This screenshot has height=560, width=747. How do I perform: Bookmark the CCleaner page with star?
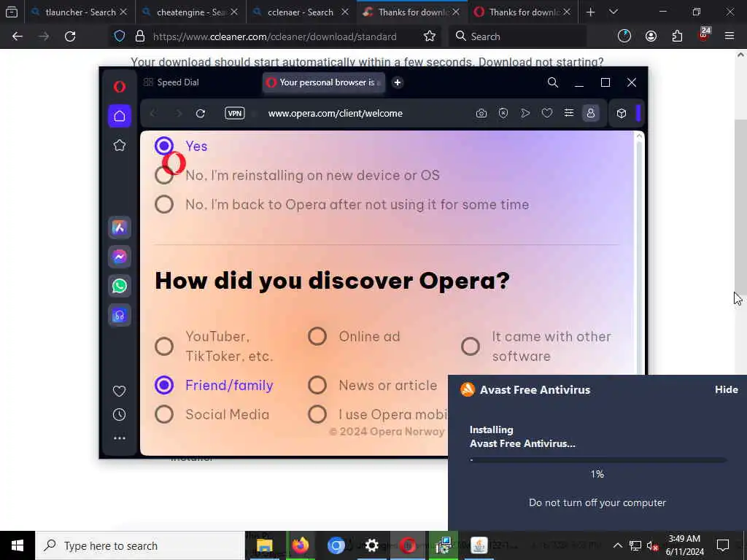(430, 36)
